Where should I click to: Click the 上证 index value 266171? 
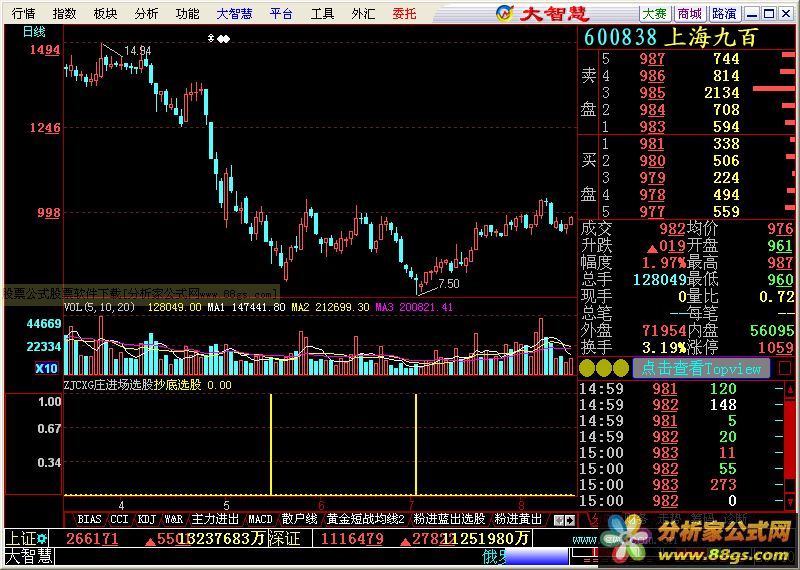pos(92,538)
